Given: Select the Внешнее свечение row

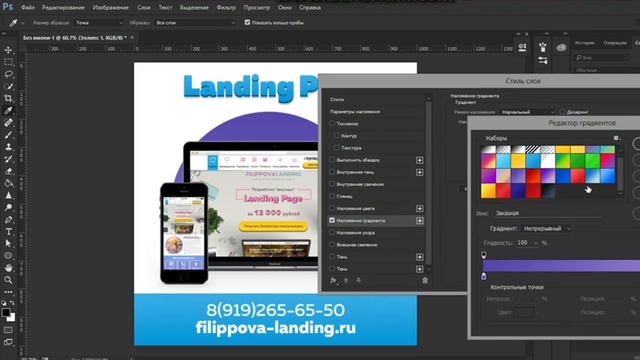Looking at the screenshot, I should [x=376, y=244].
